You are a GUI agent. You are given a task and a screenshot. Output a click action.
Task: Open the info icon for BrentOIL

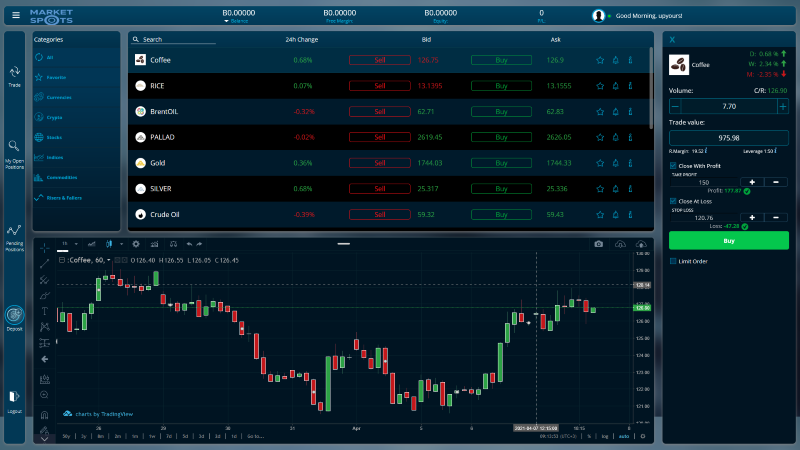(631, 111)
